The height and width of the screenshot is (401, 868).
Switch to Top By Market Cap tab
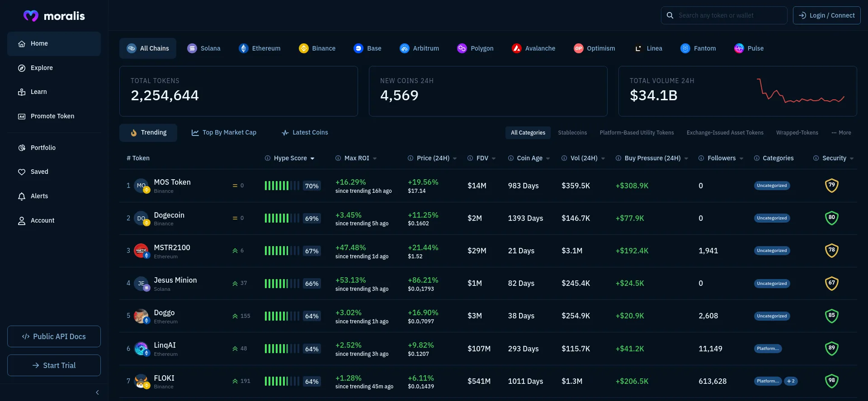click(x=224, y=133)
